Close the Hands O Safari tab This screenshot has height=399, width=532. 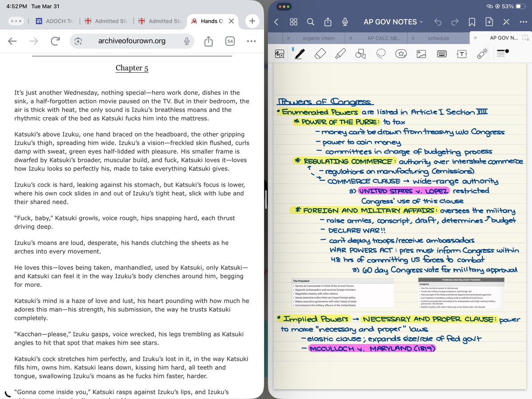click(232, 21)
